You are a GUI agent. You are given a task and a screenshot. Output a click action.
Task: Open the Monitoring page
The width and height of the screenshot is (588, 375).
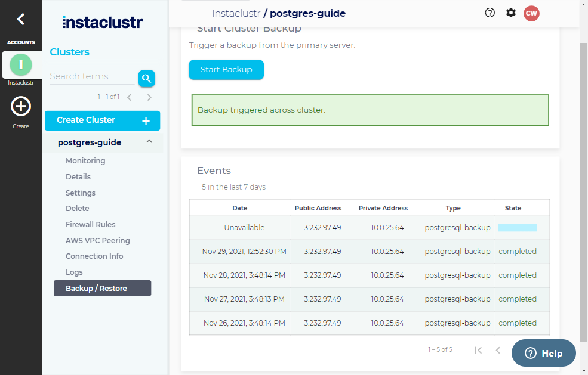pyautogui.click(x=85, y=161)
